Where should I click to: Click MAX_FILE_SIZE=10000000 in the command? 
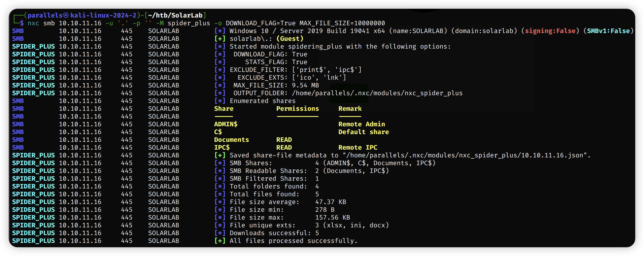342,23
